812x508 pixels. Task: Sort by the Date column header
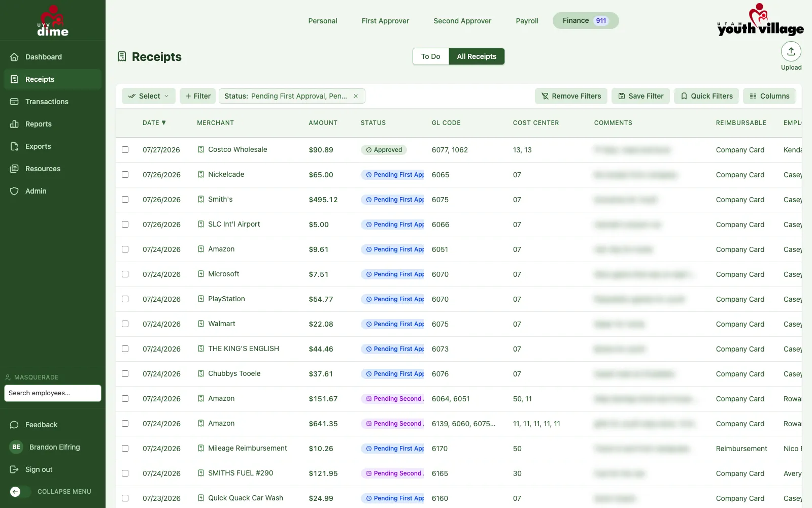[x=154, y=123]
